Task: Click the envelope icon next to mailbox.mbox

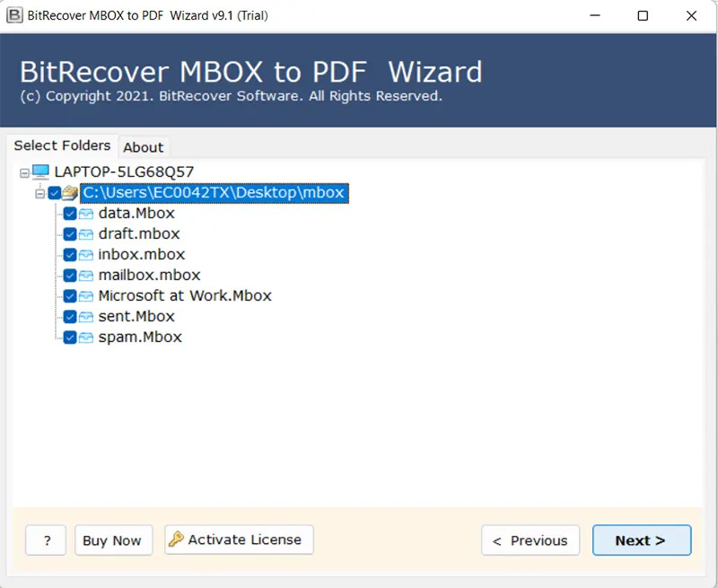Action: [x=85, y=275]
